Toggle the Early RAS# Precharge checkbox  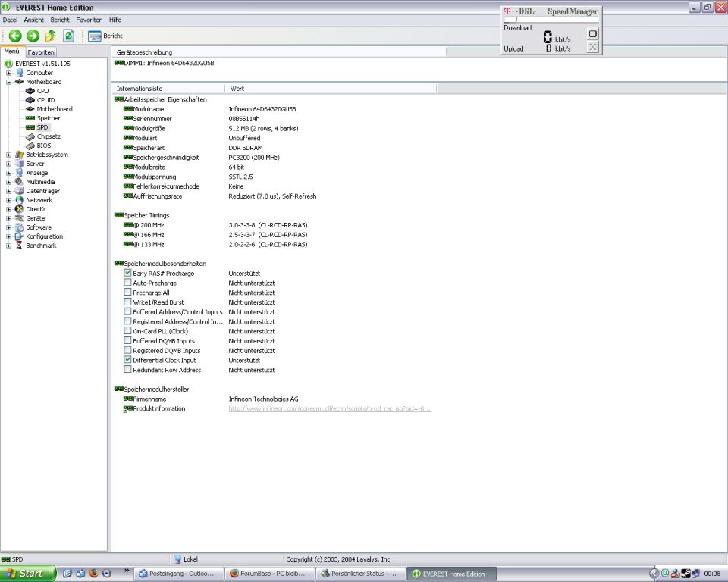pos(127,273)
